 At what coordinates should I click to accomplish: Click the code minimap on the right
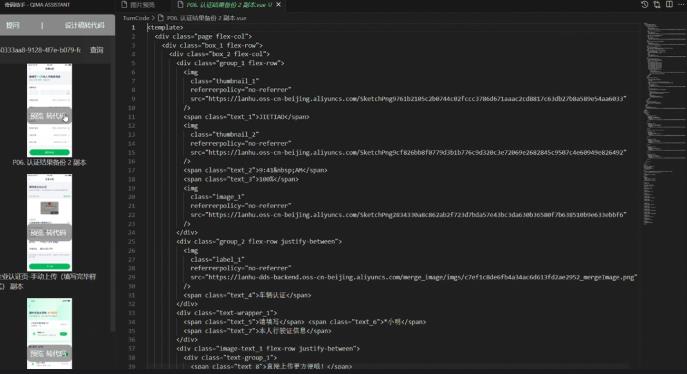click(664, 123)
